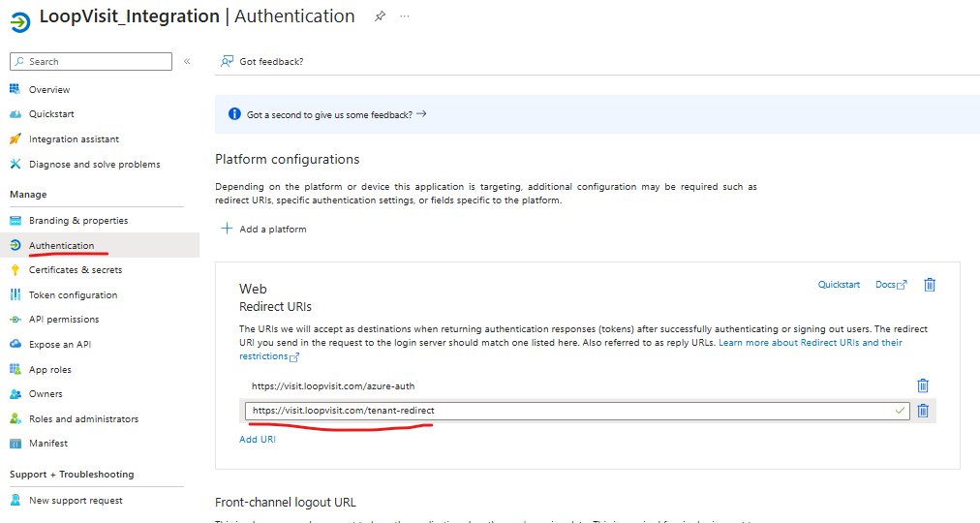
Task: Click the blue info icon in feedback banner
Action: [234, 113]
